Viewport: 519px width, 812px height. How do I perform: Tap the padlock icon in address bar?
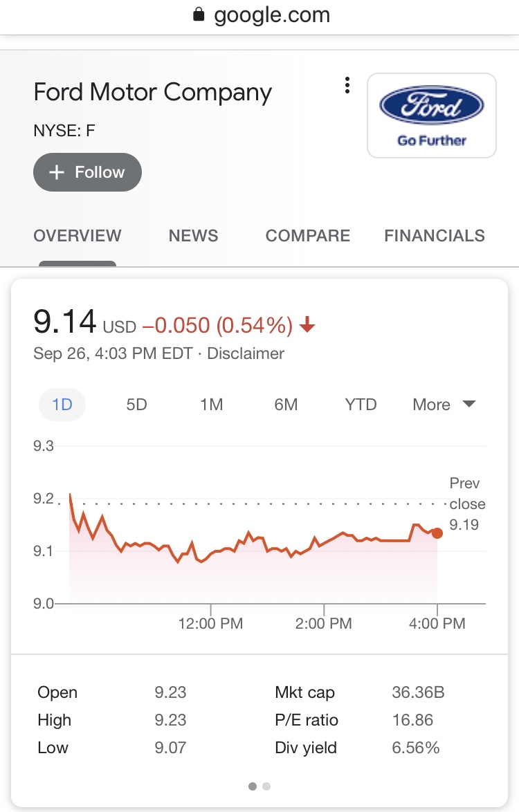[x=200, y=15]
